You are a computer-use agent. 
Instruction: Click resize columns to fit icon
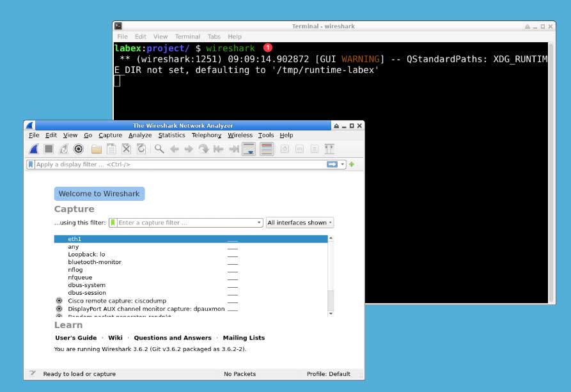[329, 149]
